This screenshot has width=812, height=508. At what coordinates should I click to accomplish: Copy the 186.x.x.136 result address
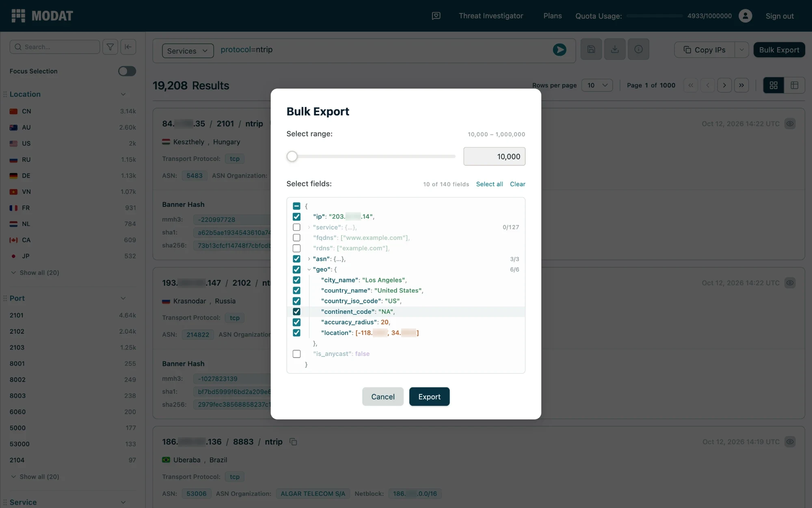(x=293, y=442)
